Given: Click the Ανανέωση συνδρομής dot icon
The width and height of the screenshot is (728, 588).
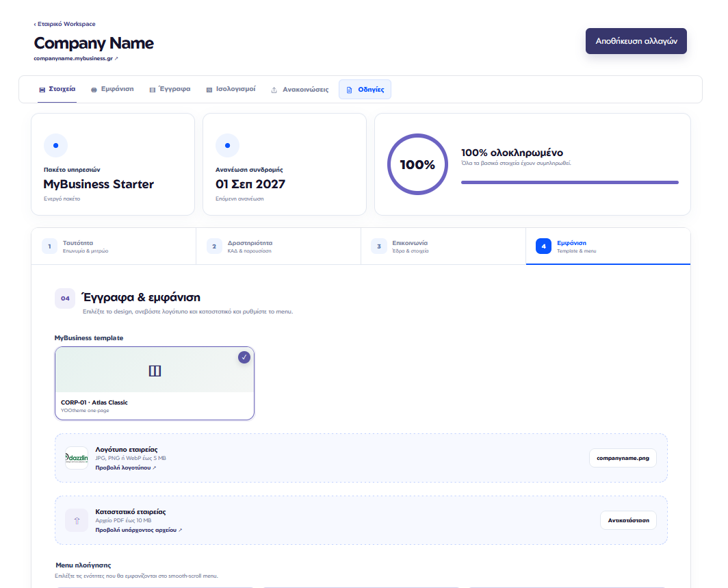Looking at the screenshot, I should pyautogui.click(x=227, y=145).
